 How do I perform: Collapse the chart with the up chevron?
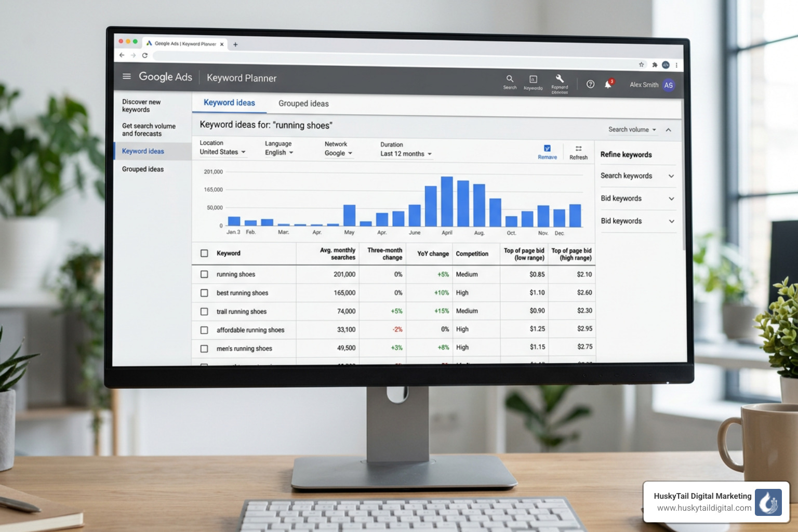(669, 130)
